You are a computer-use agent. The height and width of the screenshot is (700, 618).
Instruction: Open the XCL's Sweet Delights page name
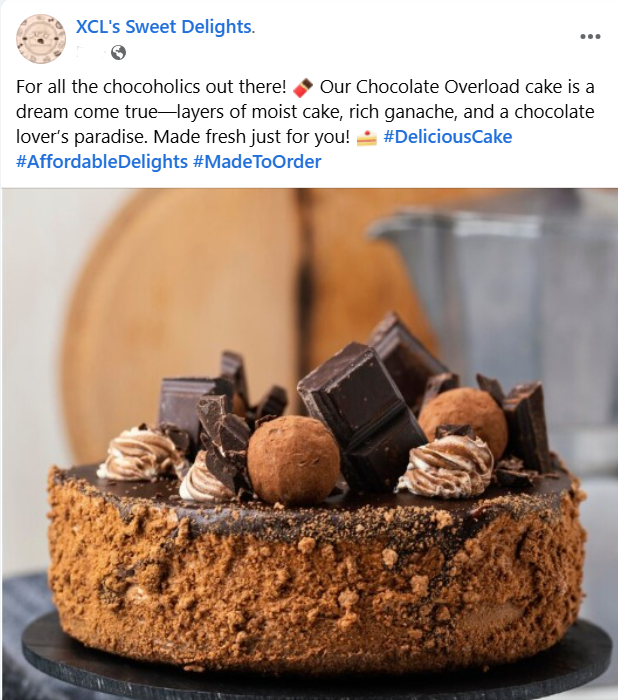(x=165, y=27)
